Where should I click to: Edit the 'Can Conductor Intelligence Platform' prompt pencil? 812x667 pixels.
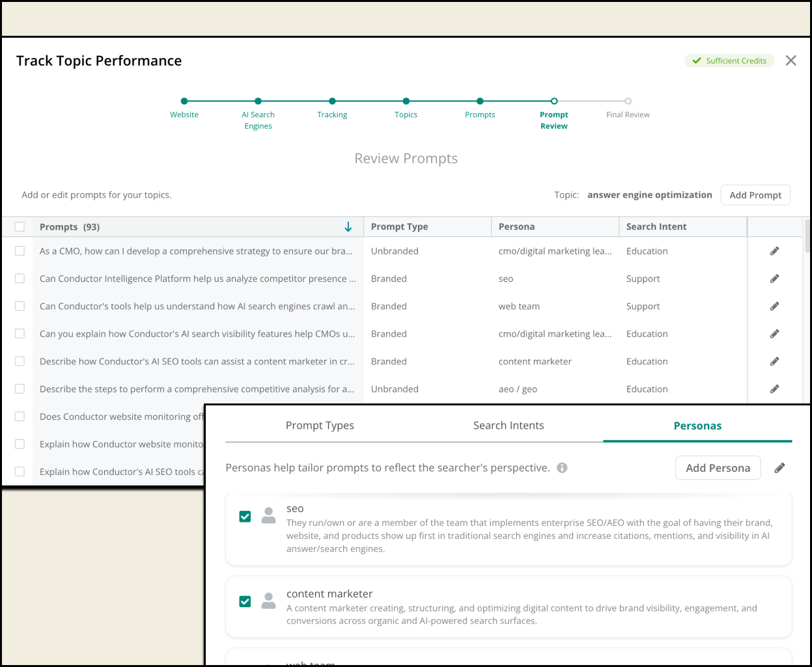click(x=774, y=279)
